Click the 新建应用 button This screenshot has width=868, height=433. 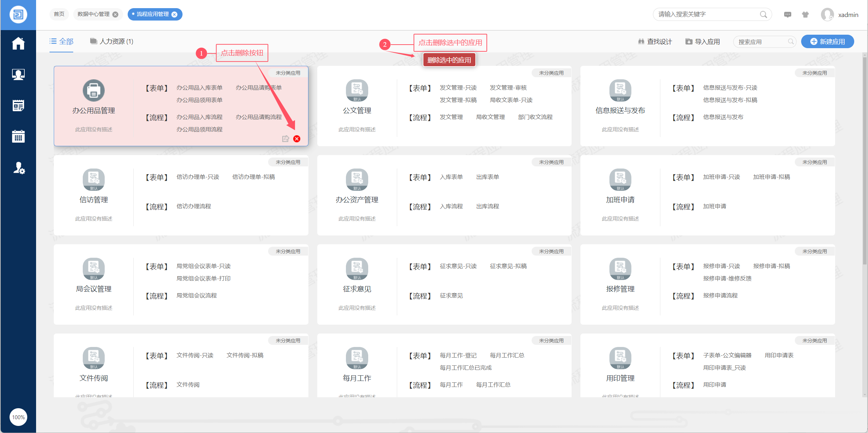pos(827,41)
